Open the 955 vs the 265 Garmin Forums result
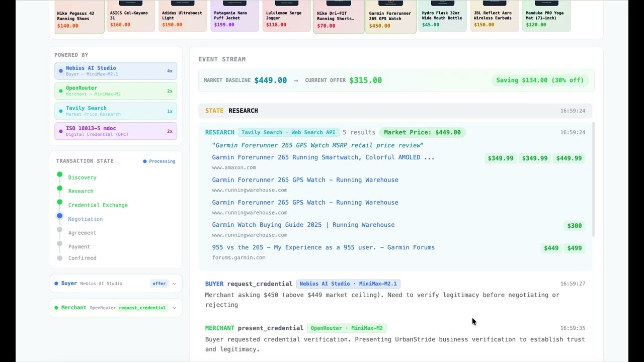This screenshot has height=362, width=644. point(323,247)
